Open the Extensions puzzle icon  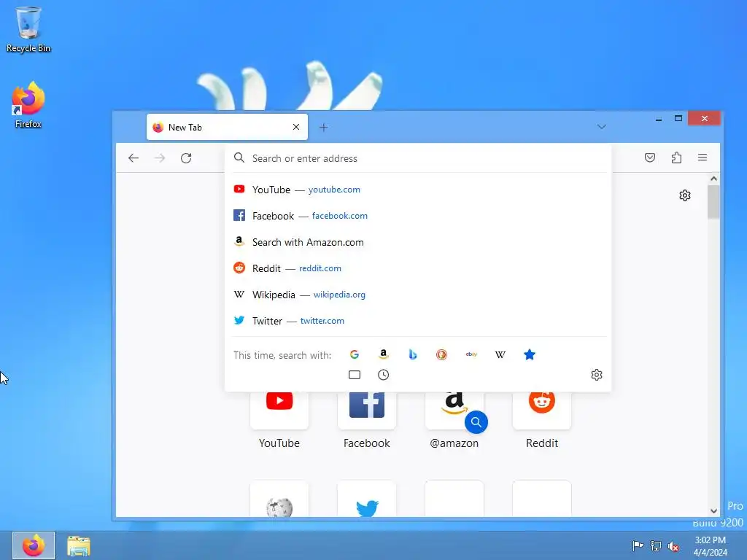tap(676, 157)
